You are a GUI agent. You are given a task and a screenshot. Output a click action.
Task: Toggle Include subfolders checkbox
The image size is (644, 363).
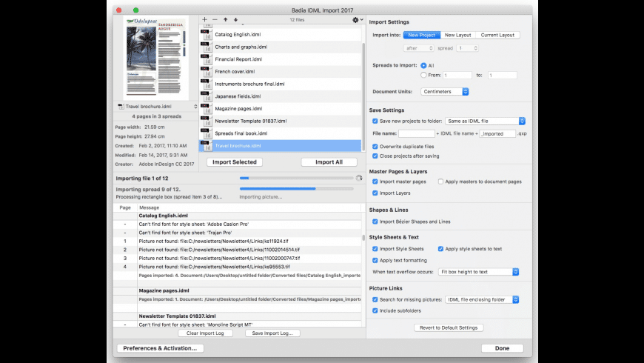tap(375, 311)
